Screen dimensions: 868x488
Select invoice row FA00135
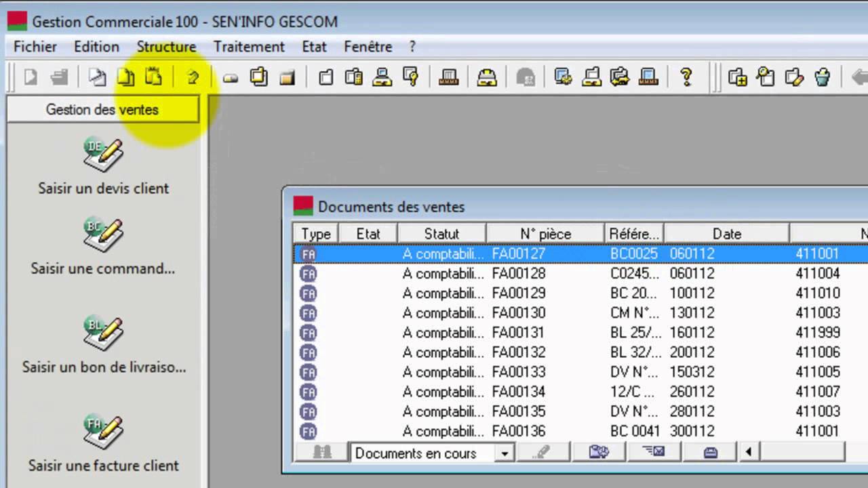click(518, 411)
